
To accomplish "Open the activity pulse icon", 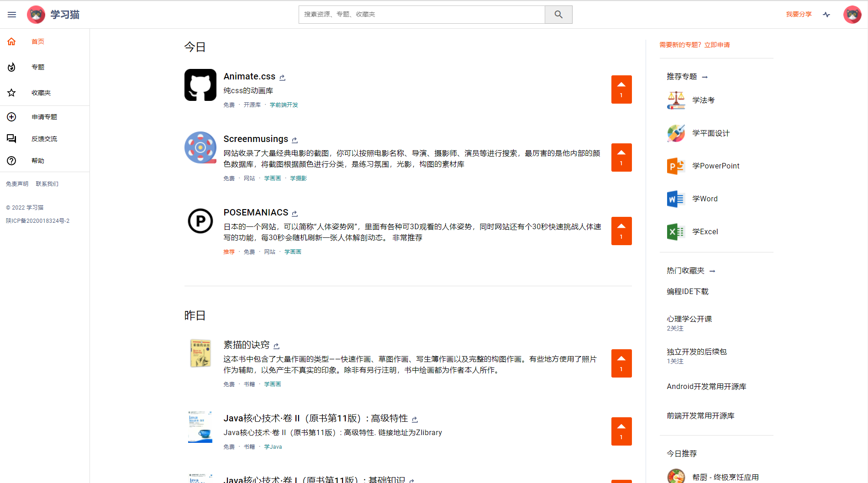I will point(826,15).
